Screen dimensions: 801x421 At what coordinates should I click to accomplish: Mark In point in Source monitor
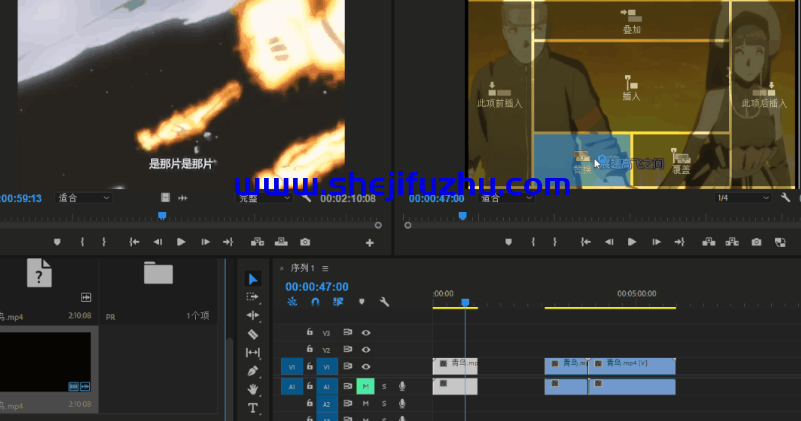pos(82,242)
